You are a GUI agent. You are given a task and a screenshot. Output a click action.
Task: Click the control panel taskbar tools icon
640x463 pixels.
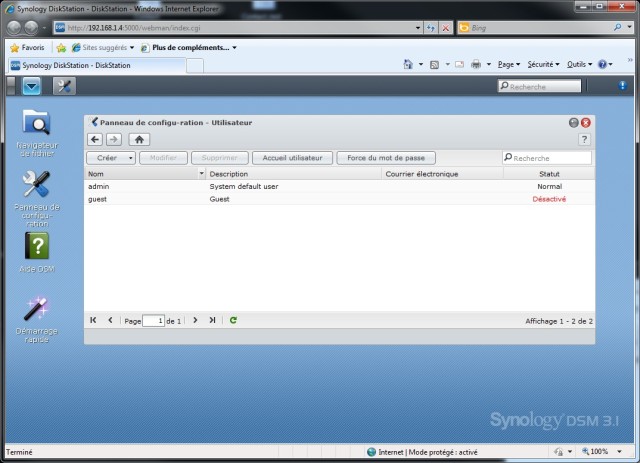(64, 86)
